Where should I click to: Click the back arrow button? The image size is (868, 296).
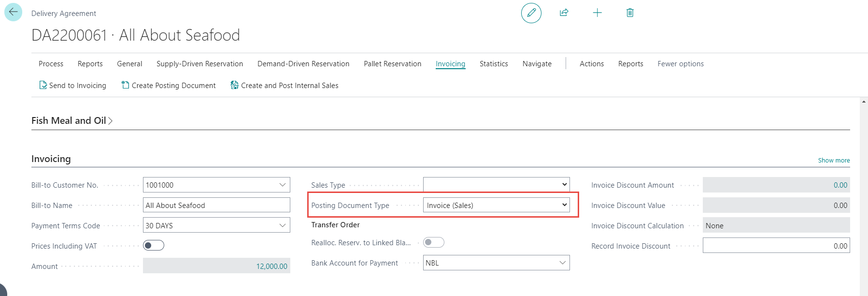[13, 12]
